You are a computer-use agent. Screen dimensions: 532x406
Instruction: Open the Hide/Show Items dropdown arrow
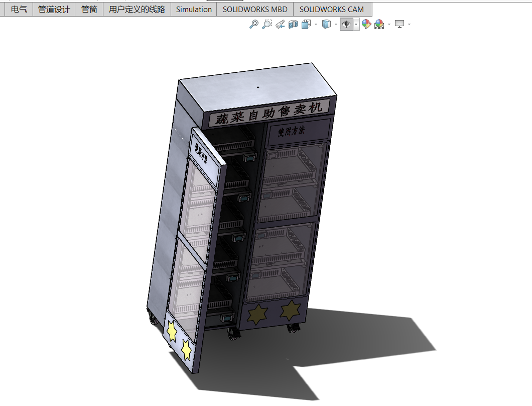point(356,24)
